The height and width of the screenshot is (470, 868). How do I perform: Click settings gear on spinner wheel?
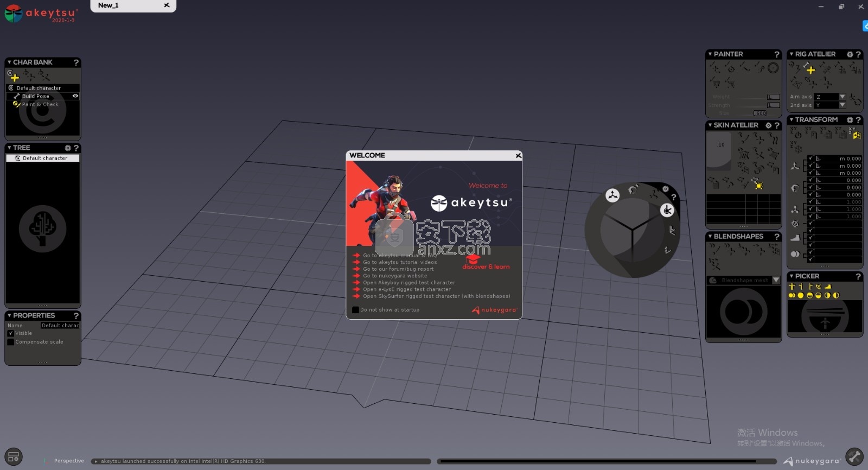(x=665, y=189)
